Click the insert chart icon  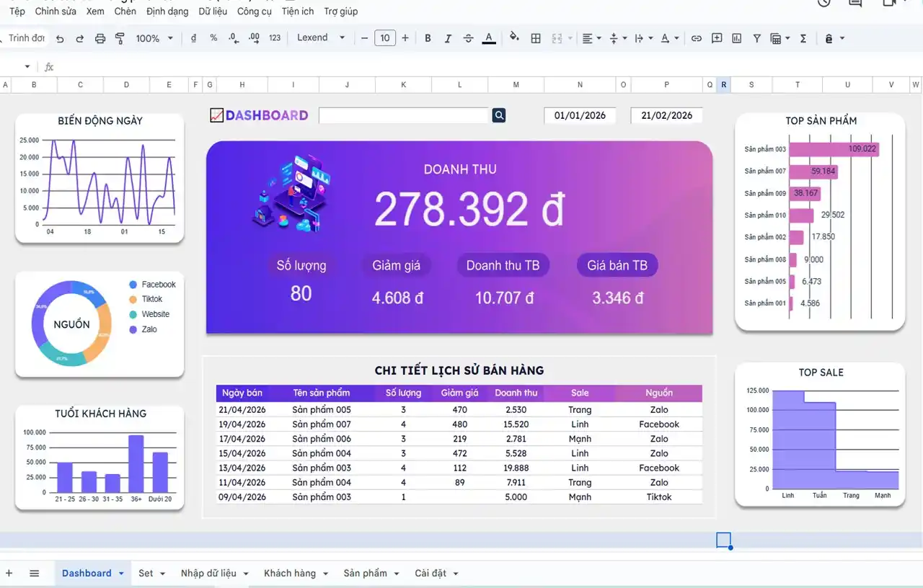point(736,38)
